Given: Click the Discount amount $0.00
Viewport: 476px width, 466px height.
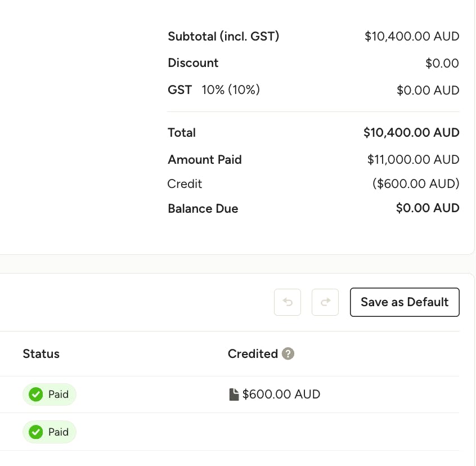Looking at the screenshot, I should pyautogui.click(x=442, y=63).
